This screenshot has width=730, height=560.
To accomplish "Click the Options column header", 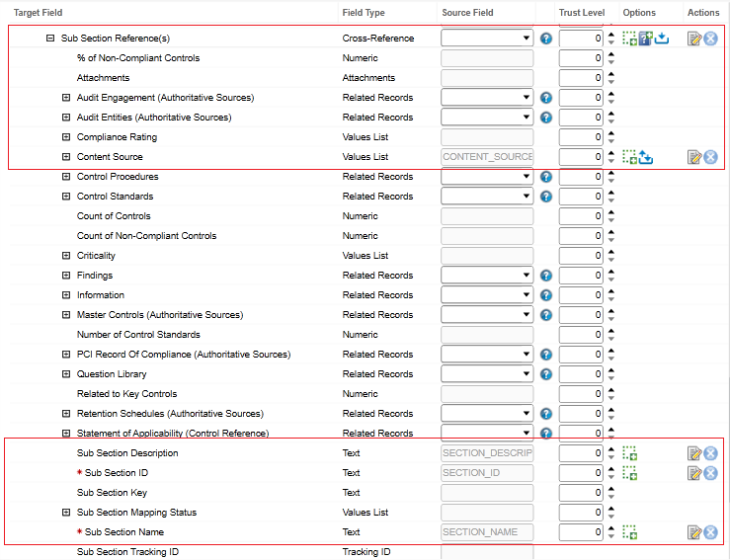I will (639, 13).
